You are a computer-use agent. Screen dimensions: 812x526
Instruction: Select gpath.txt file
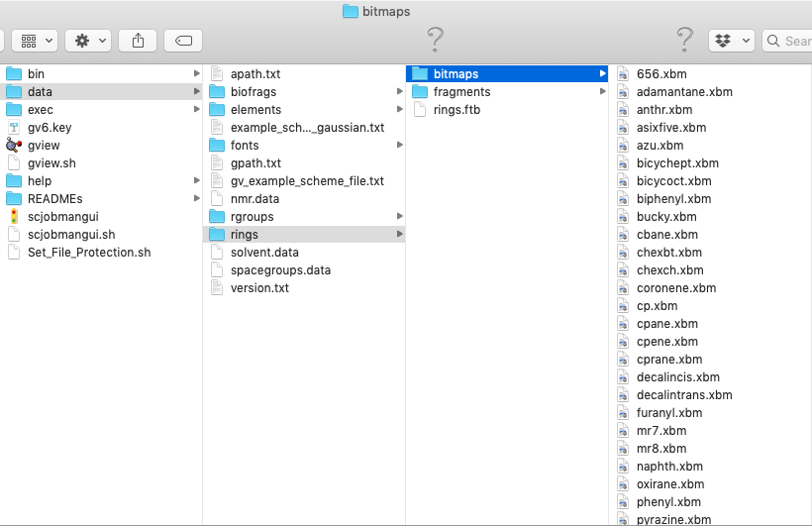pos(305,163)
